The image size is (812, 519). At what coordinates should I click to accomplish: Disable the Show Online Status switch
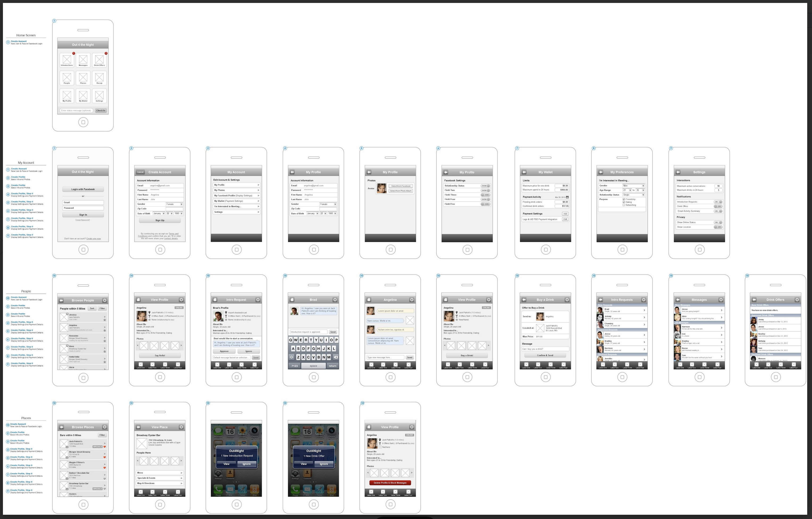point(718,222)
